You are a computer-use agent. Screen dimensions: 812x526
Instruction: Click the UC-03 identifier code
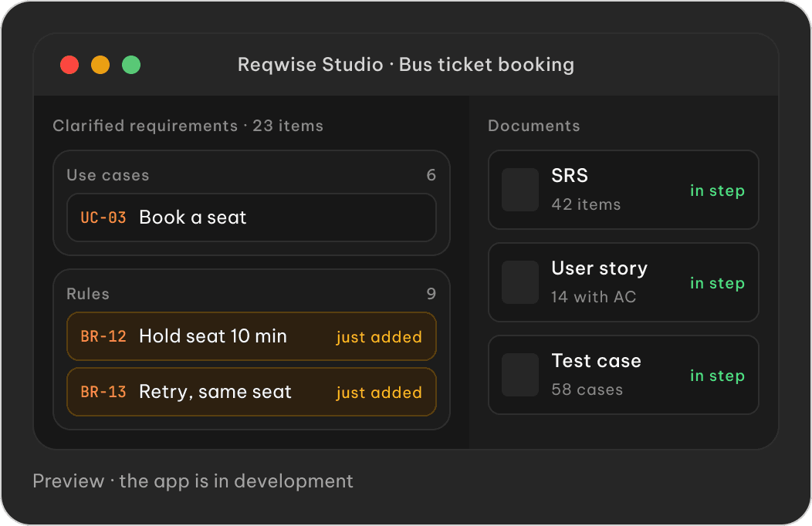(103, 217)
